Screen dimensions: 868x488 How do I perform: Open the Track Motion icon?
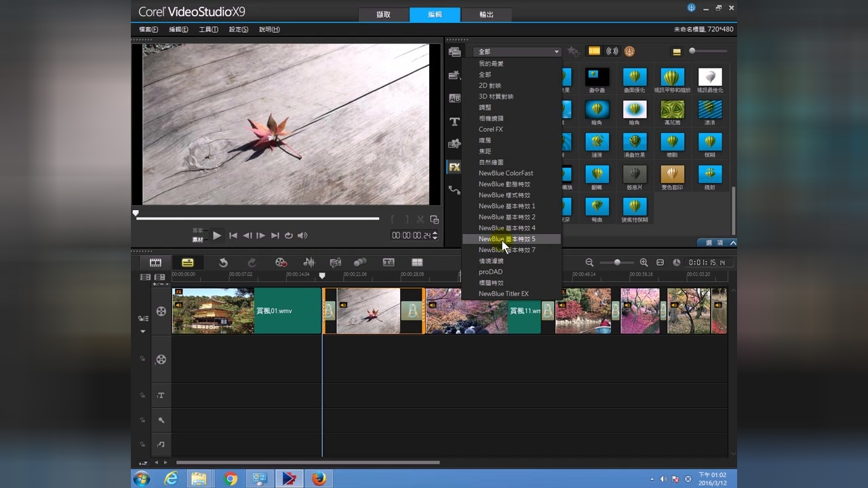point(360,262)
